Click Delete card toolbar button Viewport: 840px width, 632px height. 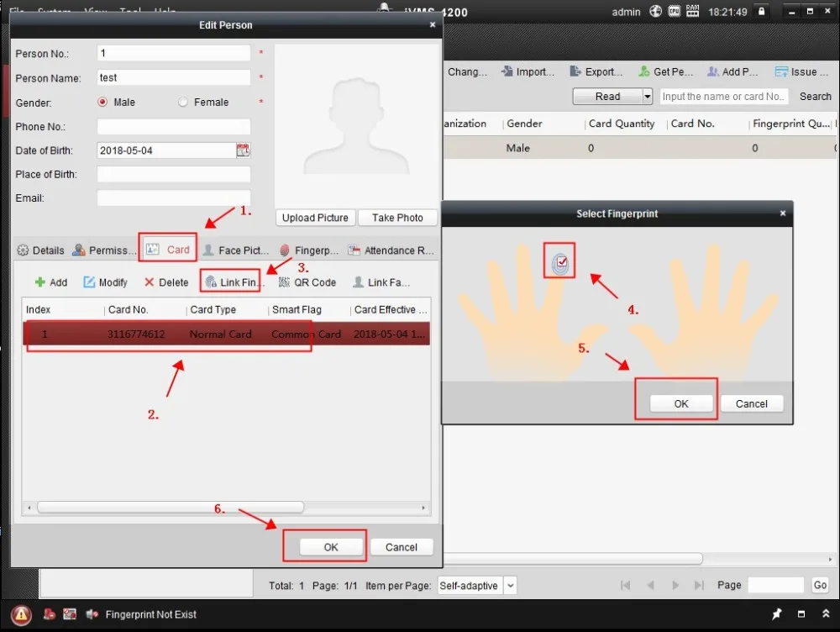pos(166,282)
